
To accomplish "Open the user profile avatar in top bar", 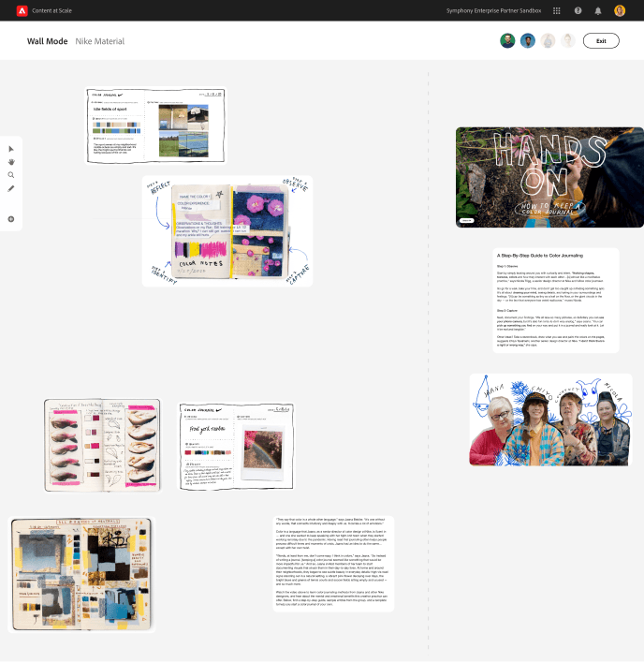I will click(x=620, y=10).
